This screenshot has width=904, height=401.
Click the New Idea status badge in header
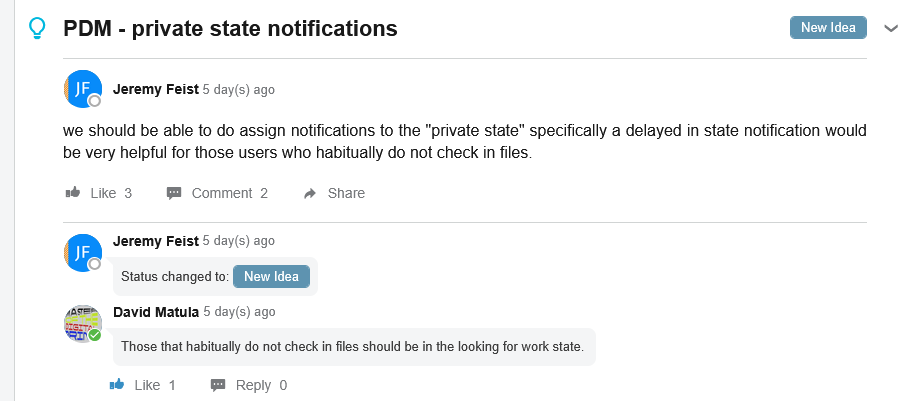828,28
